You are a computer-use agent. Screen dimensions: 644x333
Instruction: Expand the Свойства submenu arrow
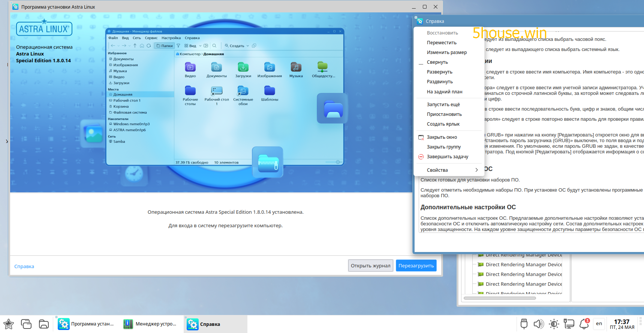point(476,170)
